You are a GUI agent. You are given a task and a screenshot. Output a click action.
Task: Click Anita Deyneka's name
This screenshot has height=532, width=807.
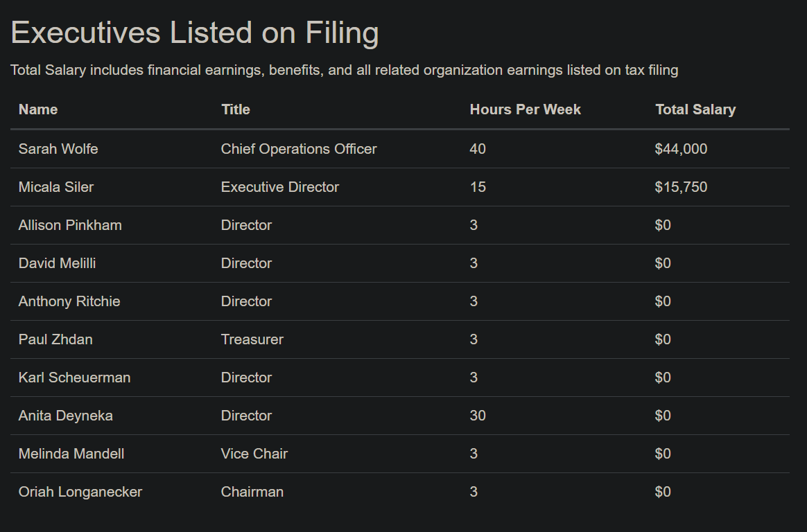click(x=65, y=416)
